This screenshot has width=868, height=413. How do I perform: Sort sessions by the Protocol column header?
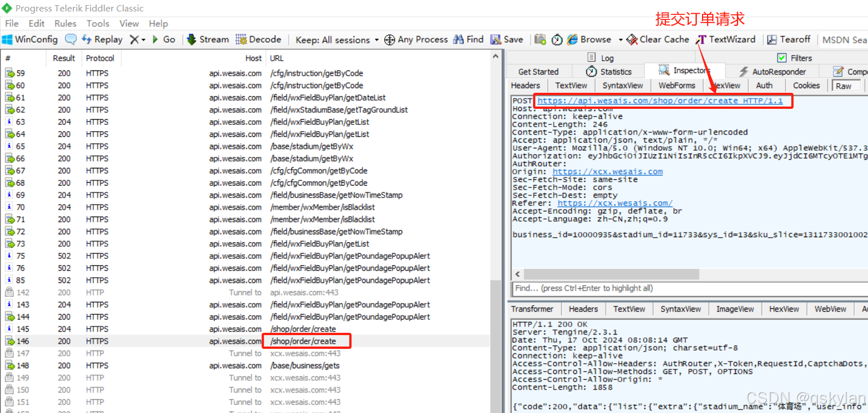click(100, 58)
